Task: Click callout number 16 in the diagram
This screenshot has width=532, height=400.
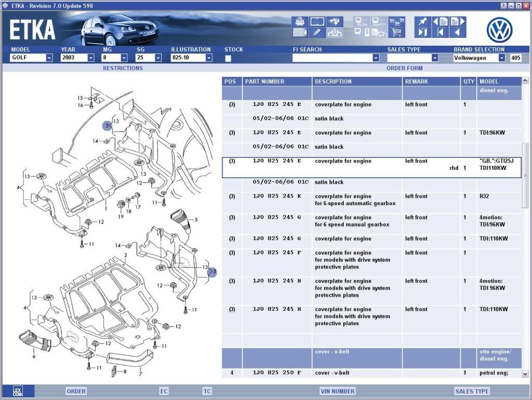Action: pyautogui.click(x=81, y=105)
